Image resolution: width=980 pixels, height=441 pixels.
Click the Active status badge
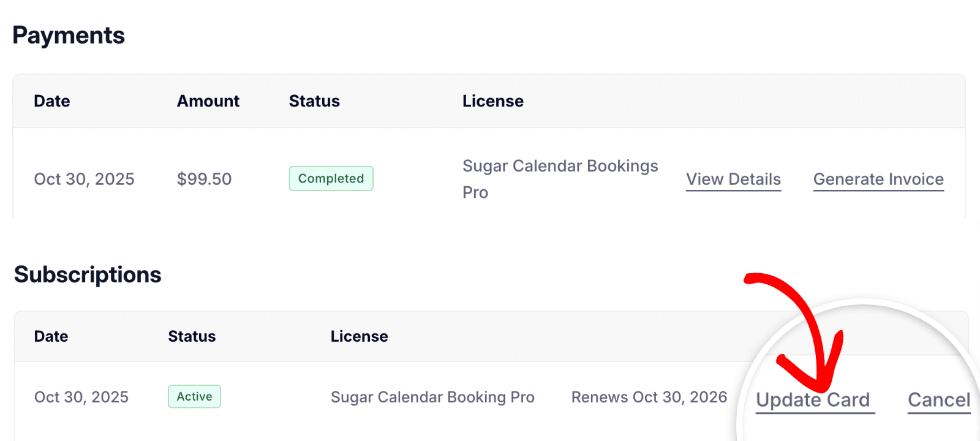(x=194, y=396)
